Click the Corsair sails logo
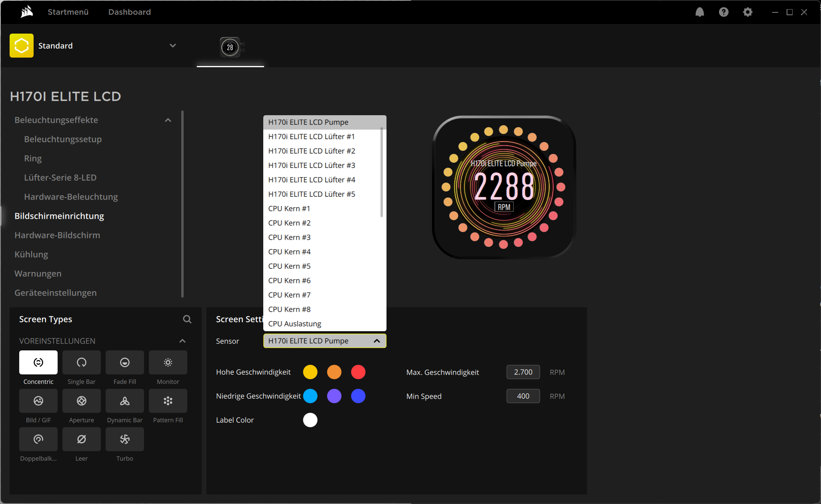The image size is (821, 504). [27, 12]
